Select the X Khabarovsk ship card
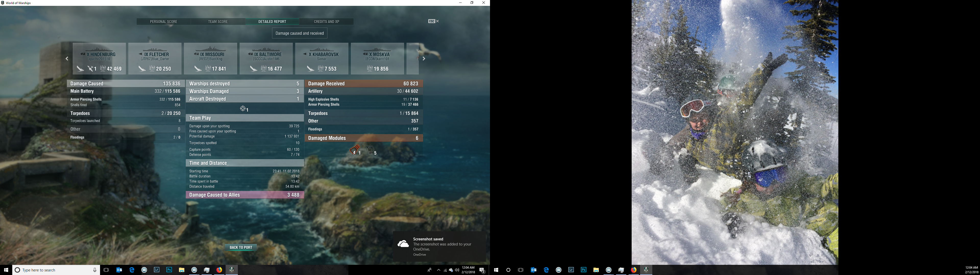980x275 pixels. (322, 59)
